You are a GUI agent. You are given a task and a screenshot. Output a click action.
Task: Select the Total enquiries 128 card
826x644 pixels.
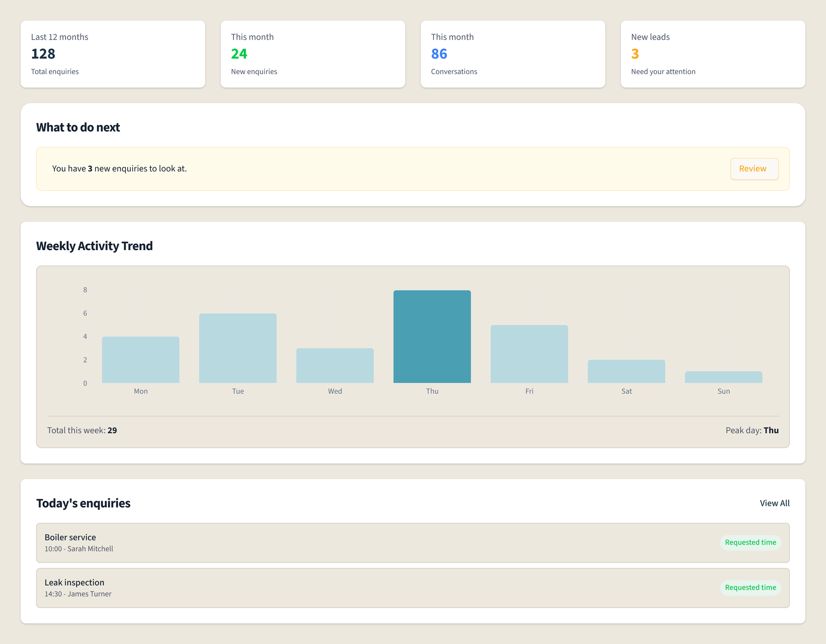pos(113,54)
